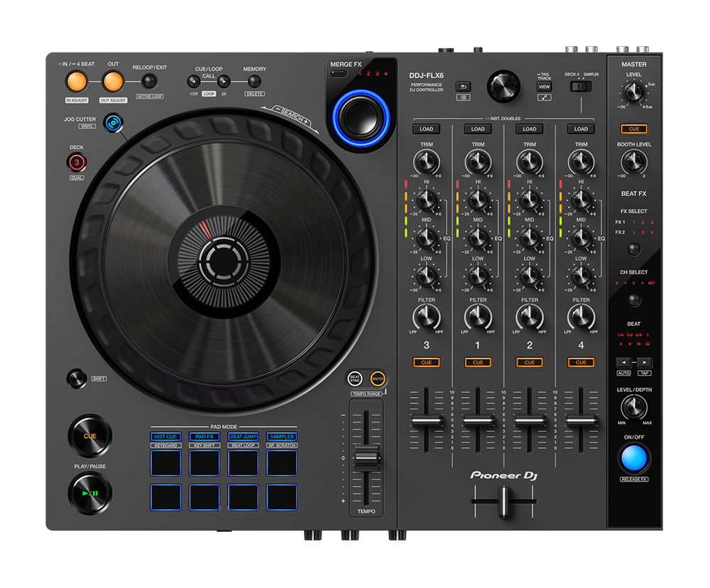Image resolution: width=710 pixels, height=588 pixels.
Task: Click the Tempo slider handle
Action: (x=367, y=458)
